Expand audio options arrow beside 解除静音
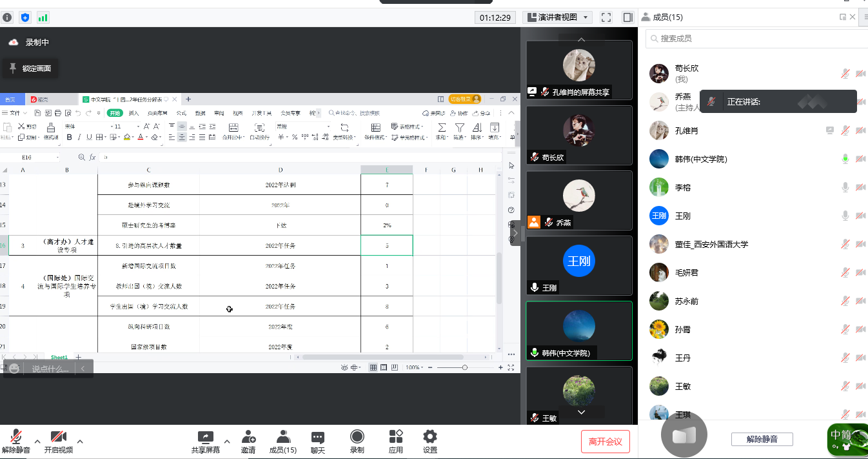The image size is (868, 459). pos(37,442)
